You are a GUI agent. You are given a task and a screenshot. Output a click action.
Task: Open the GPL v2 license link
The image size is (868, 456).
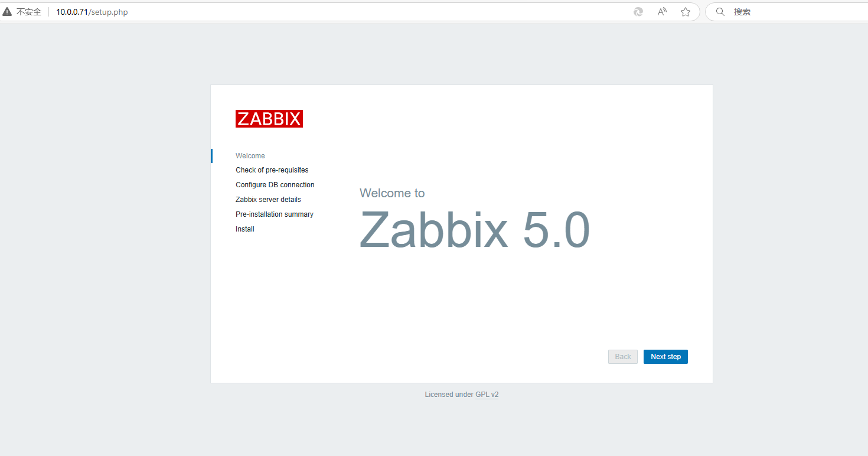pyautogui.click(x=487, y=395)
